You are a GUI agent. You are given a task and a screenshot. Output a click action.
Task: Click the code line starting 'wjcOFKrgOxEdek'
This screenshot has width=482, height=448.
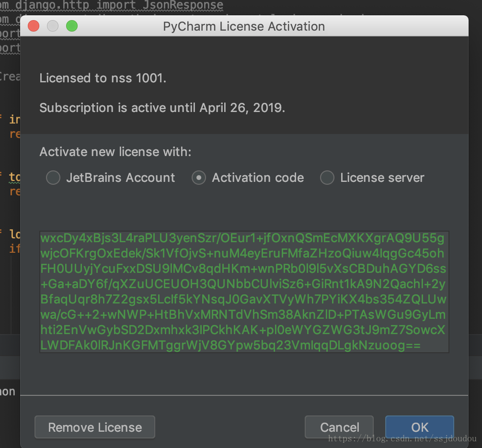[242, 253]
